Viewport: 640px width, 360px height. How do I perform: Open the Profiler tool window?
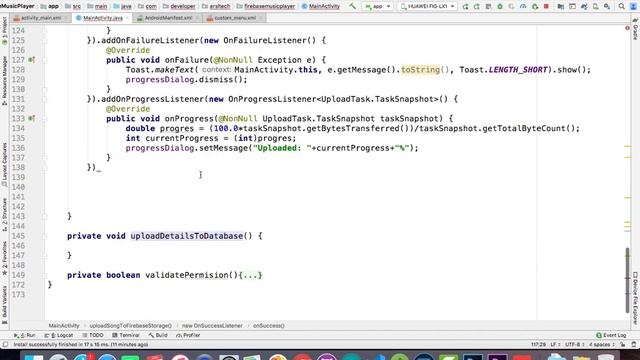tap(188, 335)
